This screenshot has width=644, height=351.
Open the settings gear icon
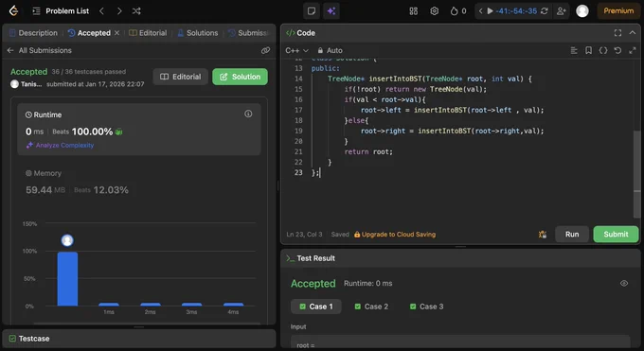434,11
